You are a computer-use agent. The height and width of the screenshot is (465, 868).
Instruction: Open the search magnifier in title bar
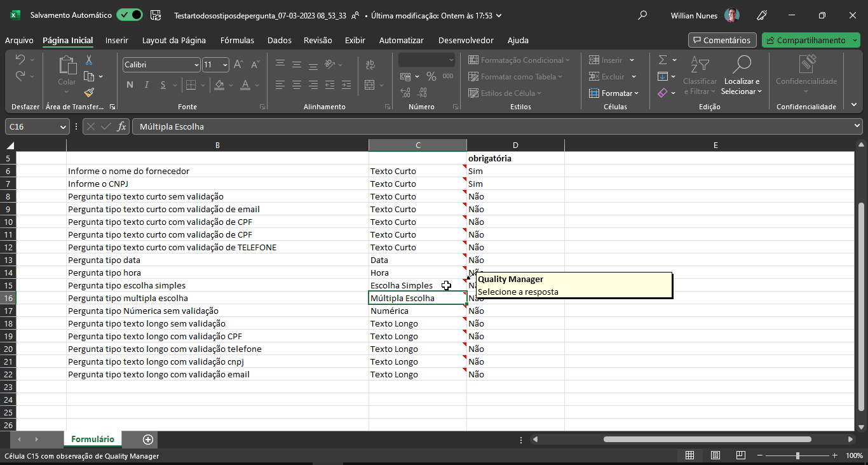pos(642,15)
